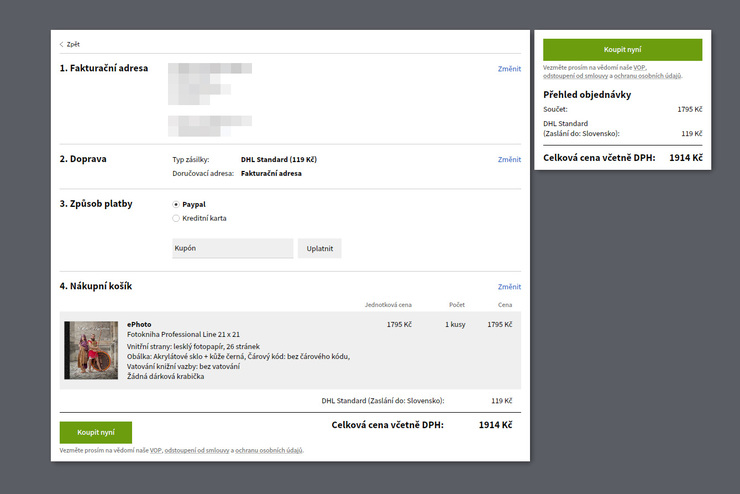Click into the Kupón input field

pos(233,248)
